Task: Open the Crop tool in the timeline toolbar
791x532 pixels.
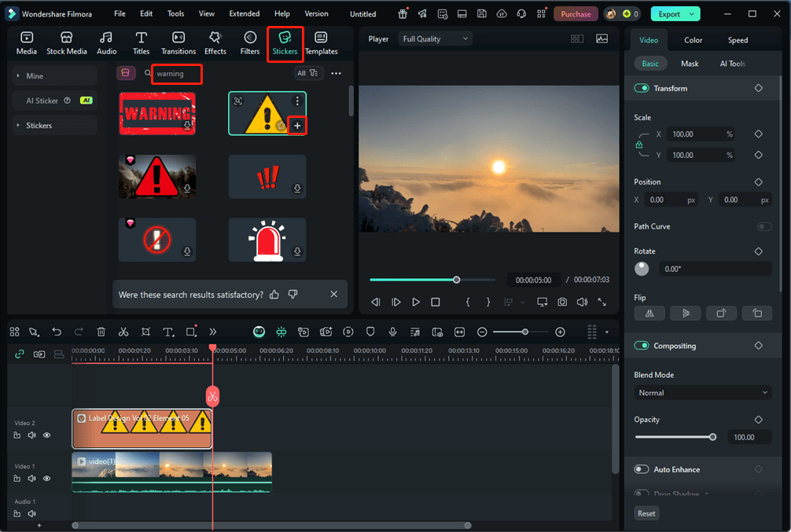Action: (145, 332)
